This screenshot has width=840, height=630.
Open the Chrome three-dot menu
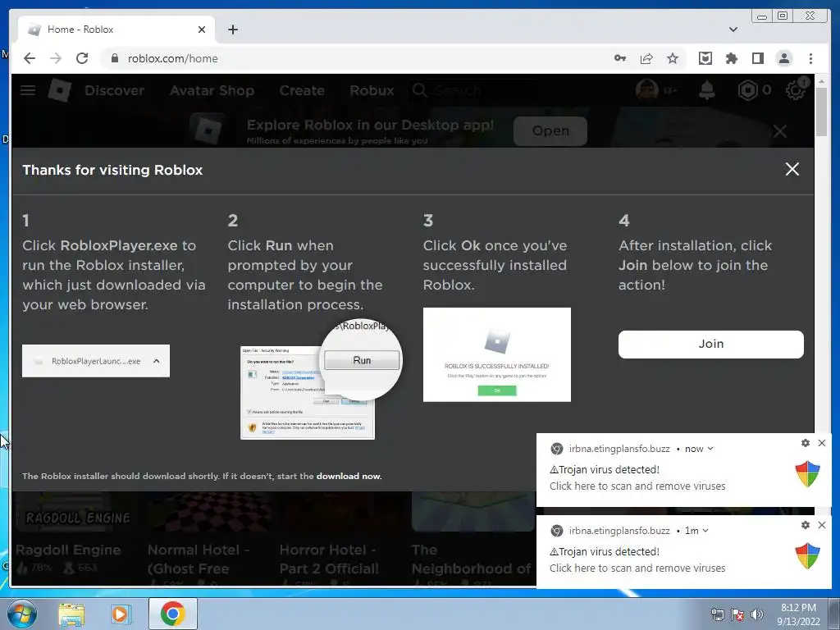pyautogui.click(x=810, y=58)
